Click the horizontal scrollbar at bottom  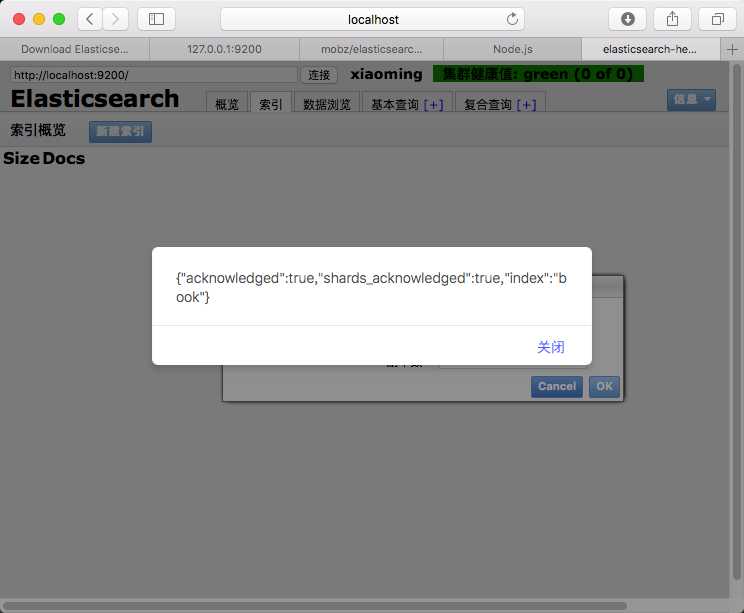315,606
